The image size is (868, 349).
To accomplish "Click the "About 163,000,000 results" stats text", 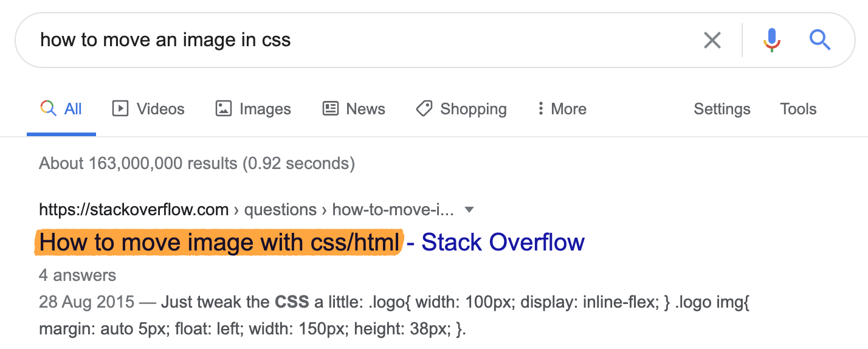I will (x=196, y=163).
